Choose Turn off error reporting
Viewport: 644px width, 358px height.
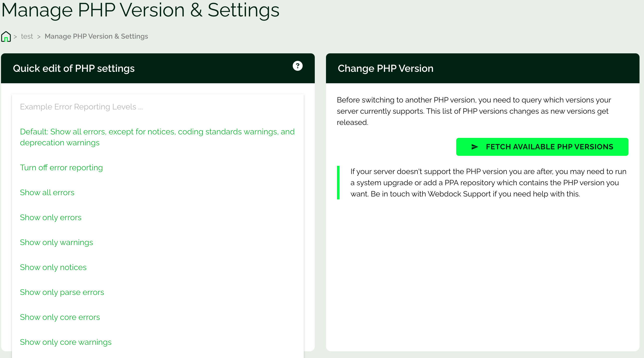pos(61,168)
